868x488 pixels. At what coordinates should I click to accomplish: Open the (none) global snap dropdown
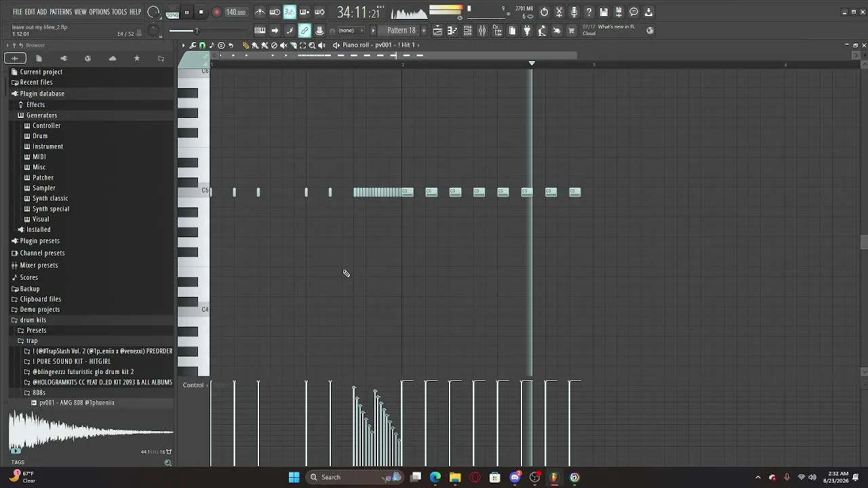(351, 30)
